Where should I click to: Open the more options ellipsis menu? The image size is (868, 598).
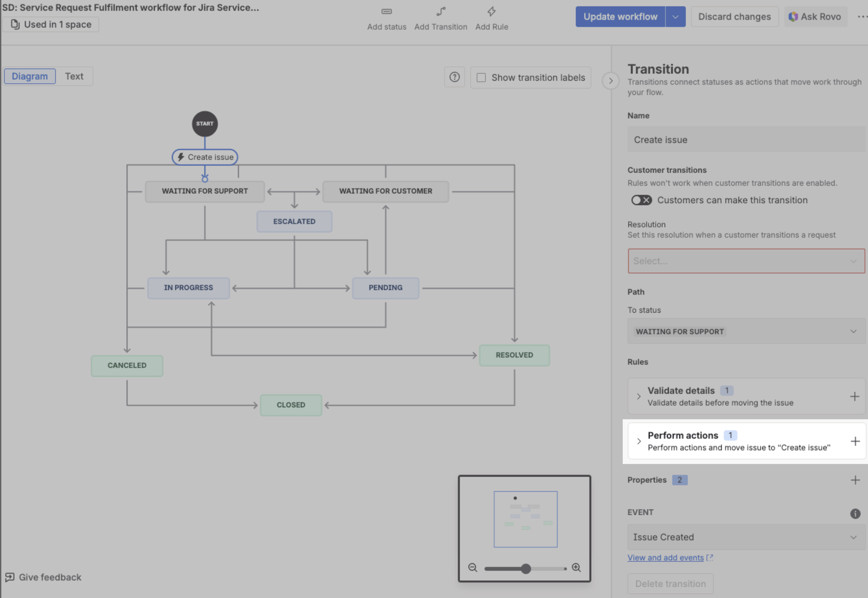[862, 16]
